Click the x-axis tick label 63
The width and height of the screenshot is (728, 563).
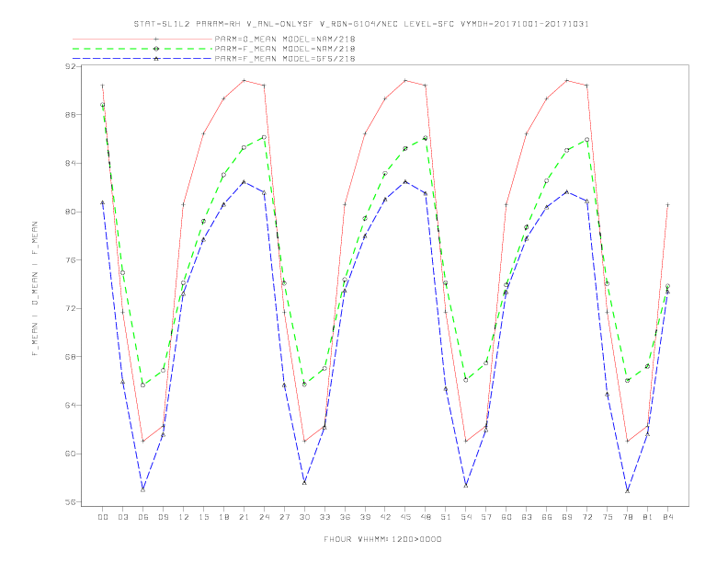(527, 517)
